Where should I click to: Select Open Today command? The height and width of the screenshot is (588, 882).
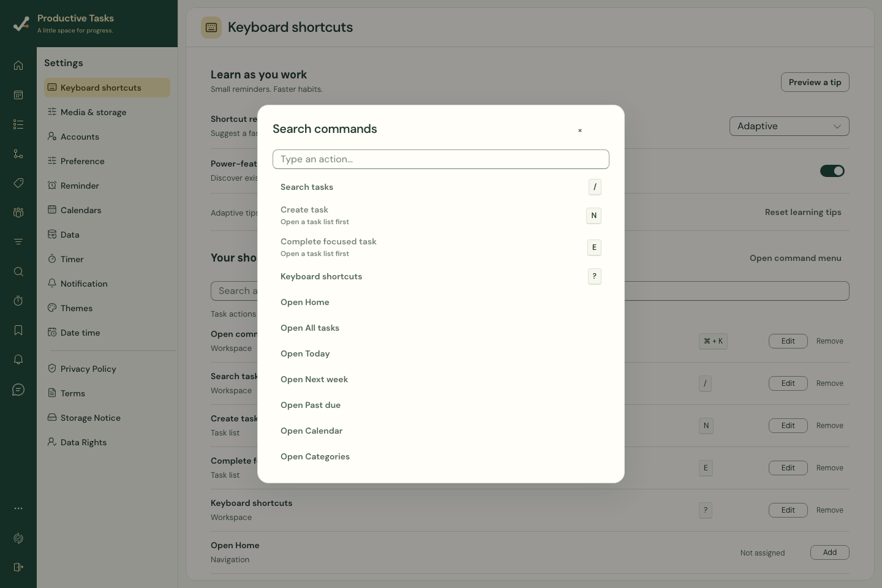(441, 353)
